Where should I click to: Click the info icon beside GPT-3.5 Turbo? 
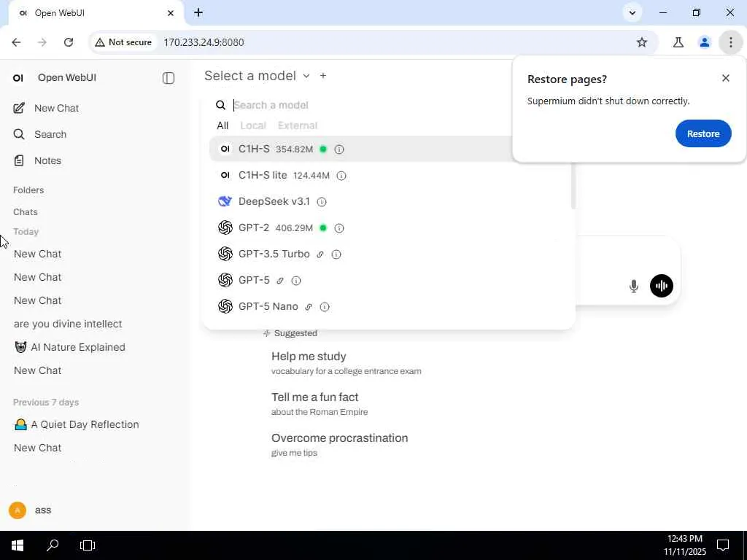[x=336, y=254]
